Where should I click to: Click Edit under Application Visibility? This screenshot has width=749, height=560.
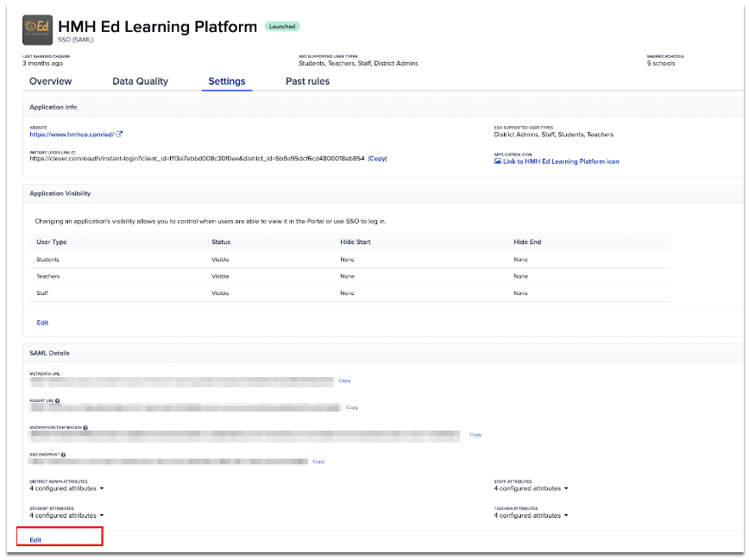point(42,322)
